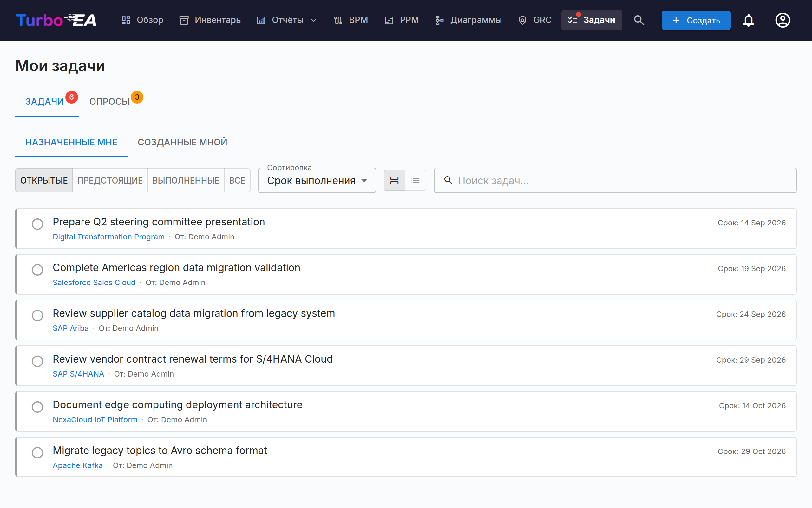
Task: Expand the Отчёты dropdown menu
Action: tap(287, 20)
